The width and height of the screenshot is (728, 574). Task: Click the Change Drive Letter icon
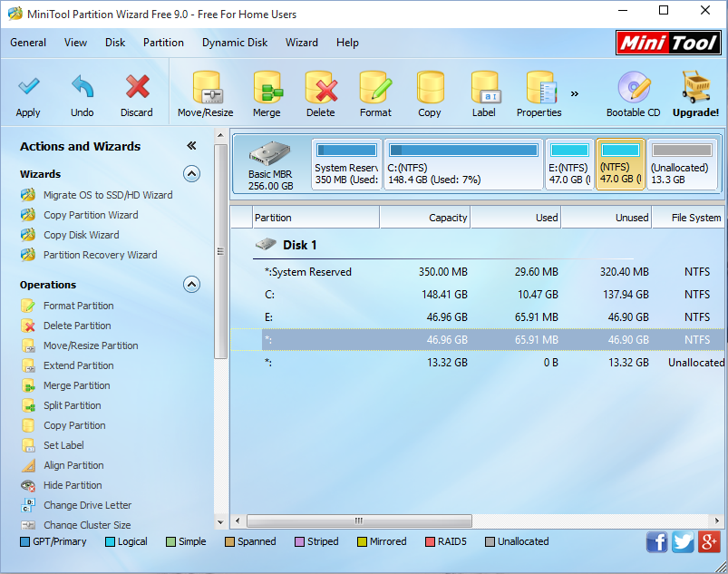point(28,505)
